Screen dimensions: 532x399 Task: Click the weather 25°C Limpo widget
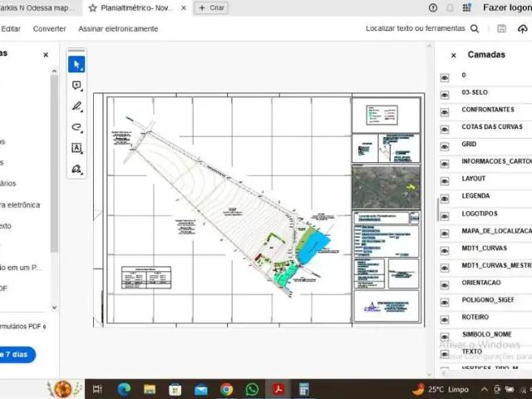(441, 389)
